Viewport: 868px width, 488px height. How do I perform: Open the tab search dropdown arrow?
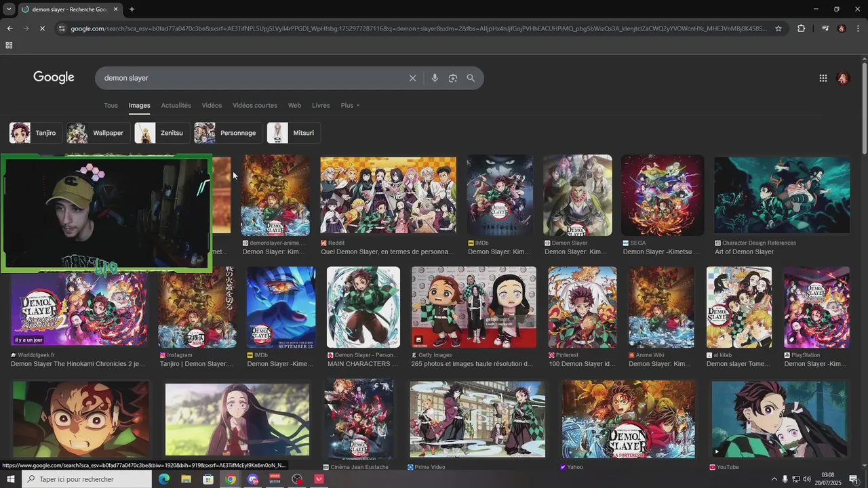pyautogui.click(x=9, y=9)
